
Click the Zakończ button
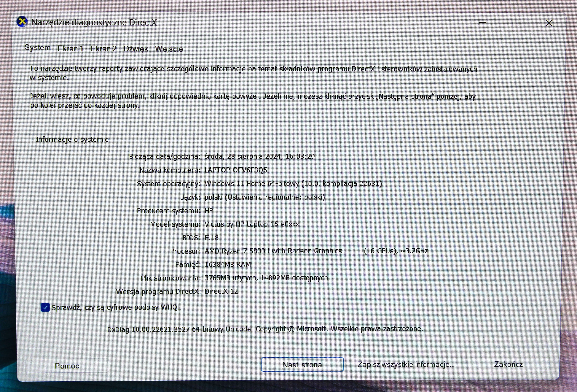click(509, 364)
